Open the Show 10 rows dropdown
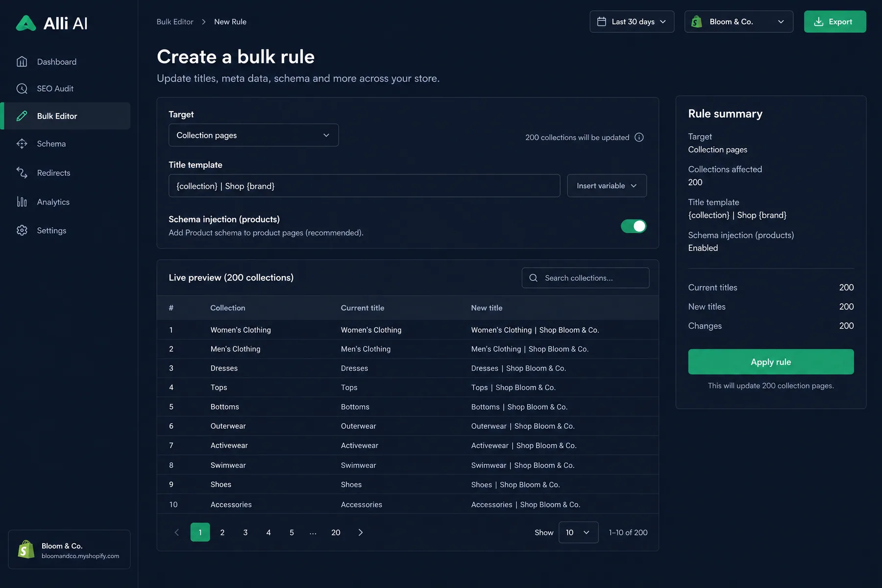Image resolution: width=882 pixels, height=588 pixels. [x=578, y=532]
